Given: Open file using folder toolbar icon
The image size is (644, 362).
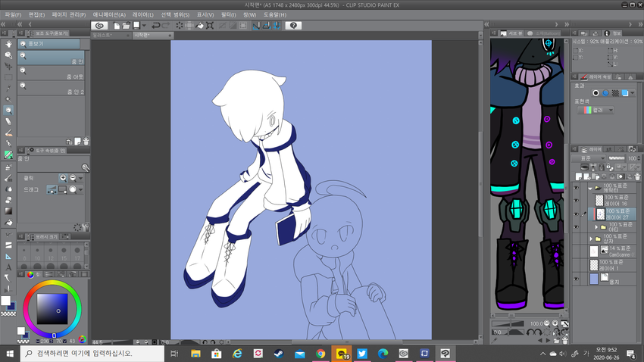Looking at the screenshot, I should coord(126,26).
